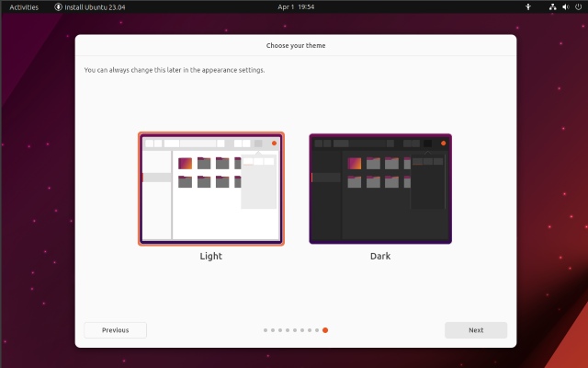Click the active orange page indicator dot

coord(325,329)
